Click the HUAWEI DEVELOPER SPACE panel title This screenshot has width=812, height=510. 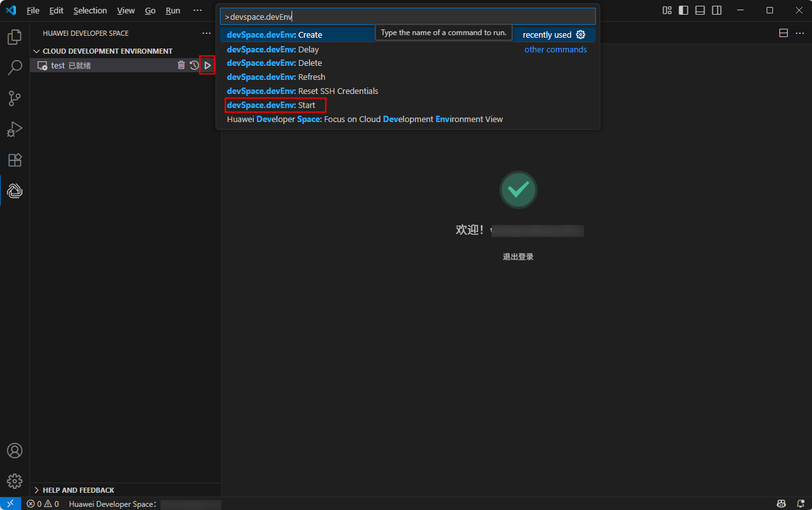pyautogui.click(x=86, y=33)
